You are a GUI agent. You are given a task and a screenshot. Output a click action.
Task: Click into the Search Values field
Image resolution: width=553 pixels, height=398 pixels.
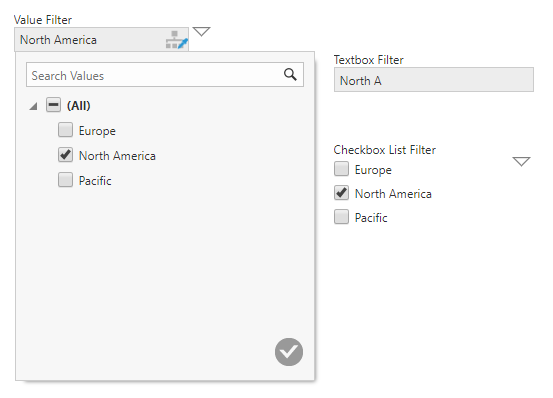click(165, 75)
